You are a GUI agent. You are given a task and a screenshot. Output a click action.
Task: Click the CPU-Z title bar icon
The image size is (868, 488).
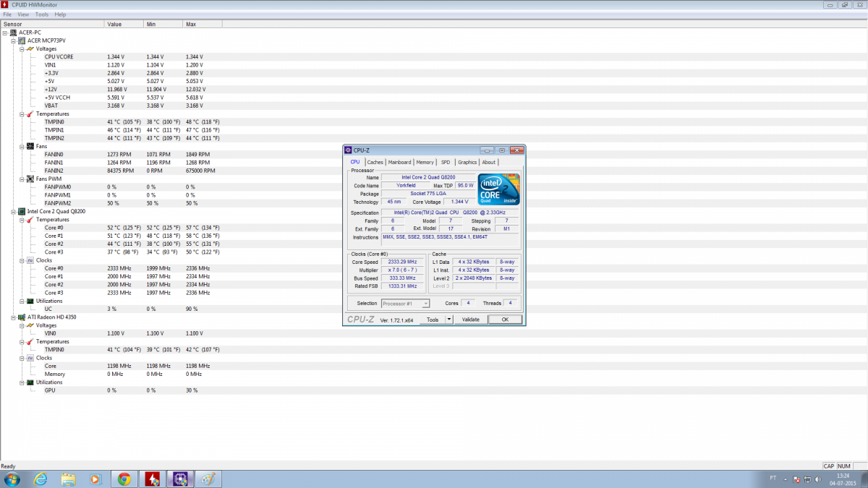(349, 150)
